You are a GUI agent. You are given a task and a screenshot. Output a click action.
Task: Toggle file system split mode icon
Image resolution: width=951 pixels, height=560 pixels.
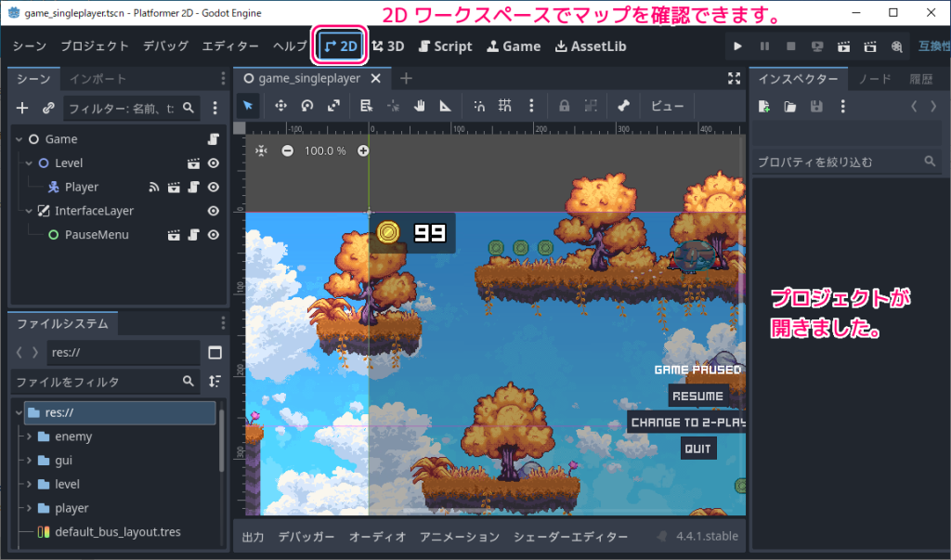point(215,353)
